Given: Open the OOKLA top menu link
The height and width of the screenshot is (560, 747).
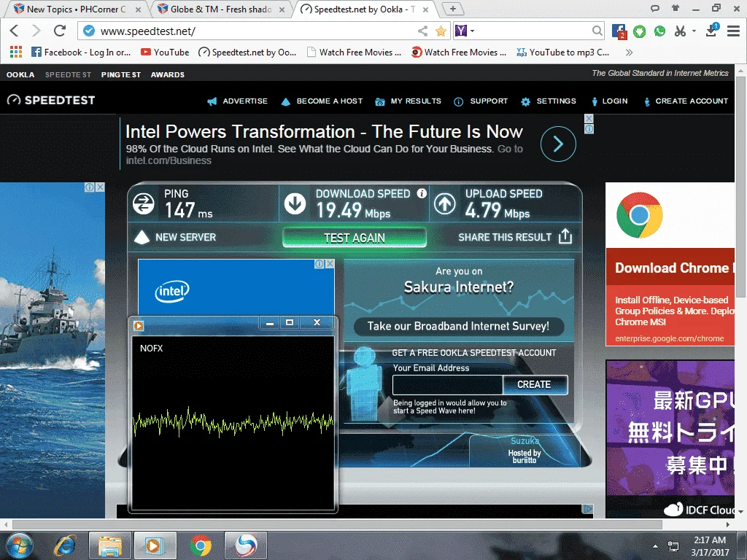Looking at the screenshot, I should [x=20, y=75].
